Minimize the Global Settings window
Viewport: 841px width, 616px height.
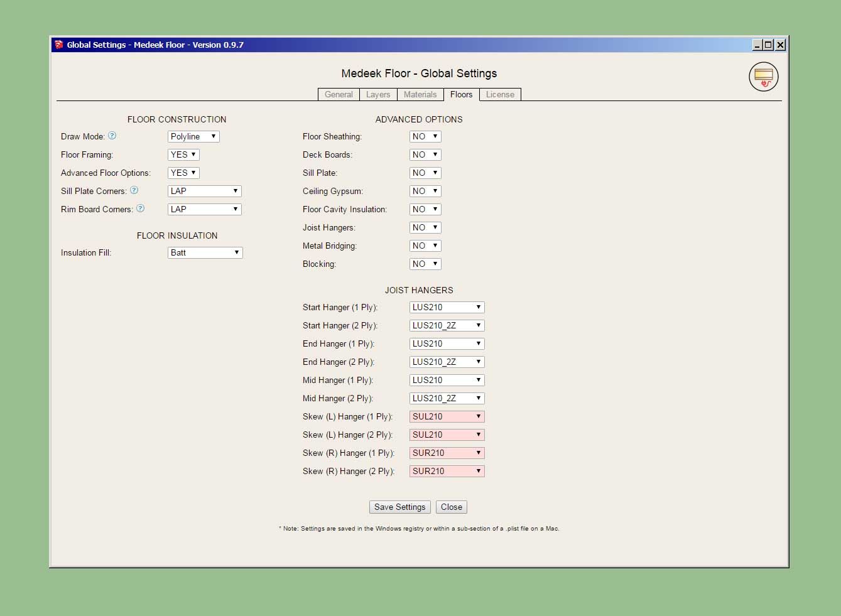757,45
